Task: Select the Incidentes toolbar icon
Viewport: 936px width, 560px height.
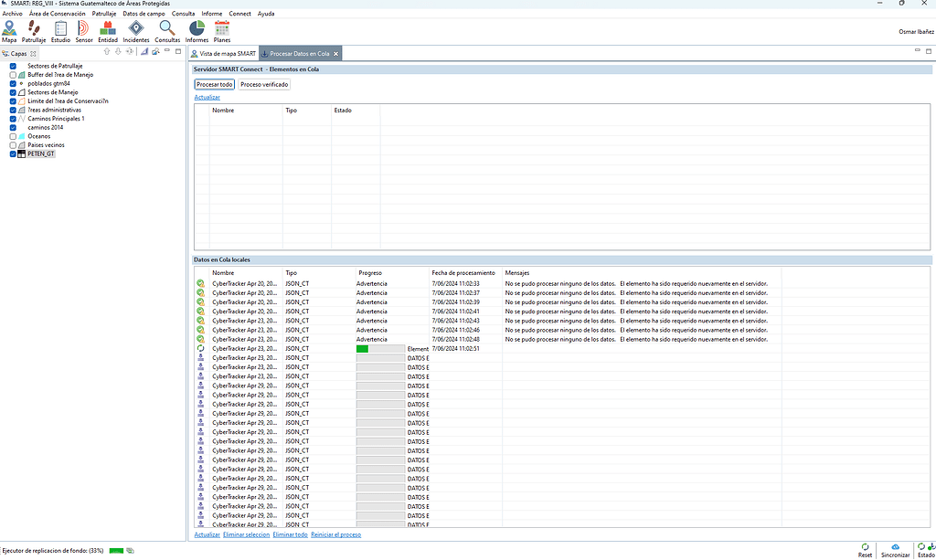Action: [136, 28]
